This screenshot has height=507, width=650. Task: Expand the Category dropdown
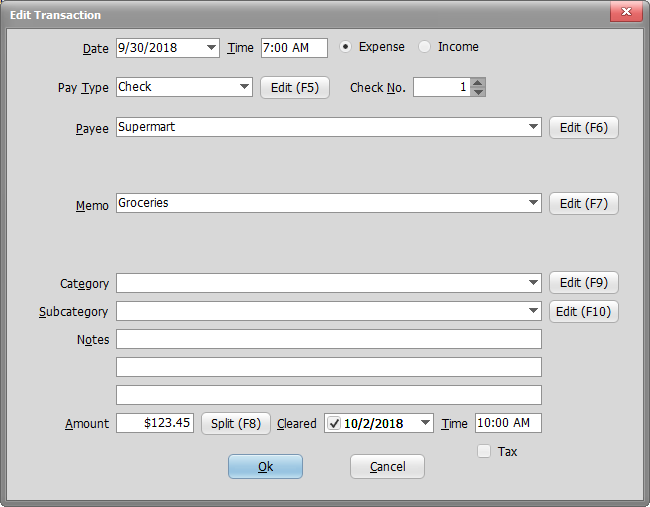(x=534, y=283)
